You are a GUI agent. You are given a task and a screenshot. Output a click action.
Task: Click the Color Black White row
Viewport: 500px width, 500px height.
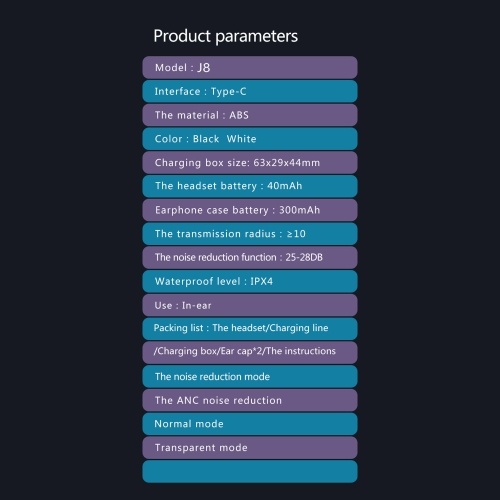pyautogui.click(x=250, y=139)
